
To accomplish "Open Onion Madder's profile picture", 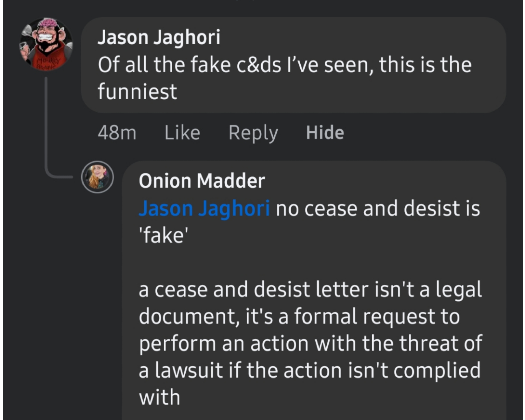I will 97,177.
